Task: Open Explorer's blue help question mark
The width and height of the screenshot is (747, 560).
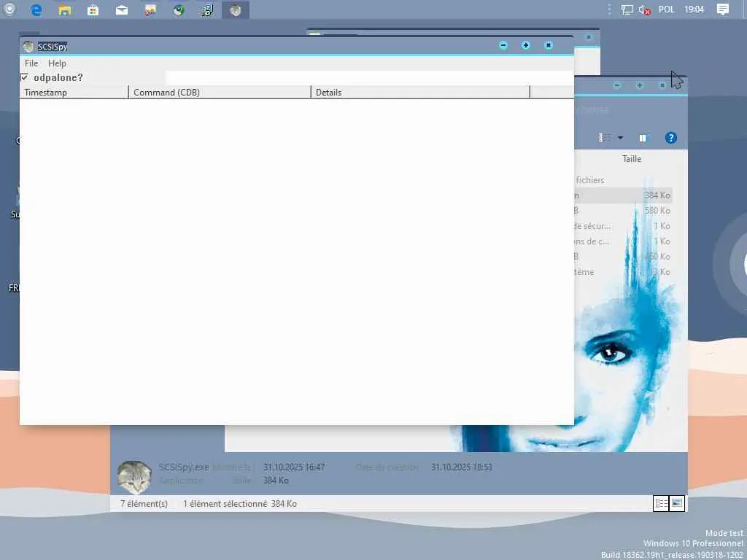Action: (x=671, y=138)
